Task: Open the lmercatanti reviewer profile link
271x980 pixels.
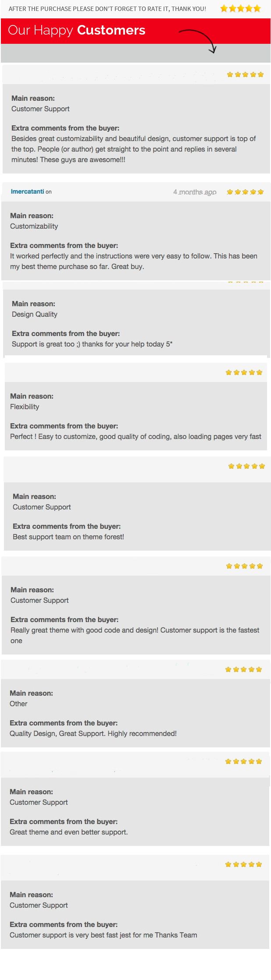Action: coord(27,191)
